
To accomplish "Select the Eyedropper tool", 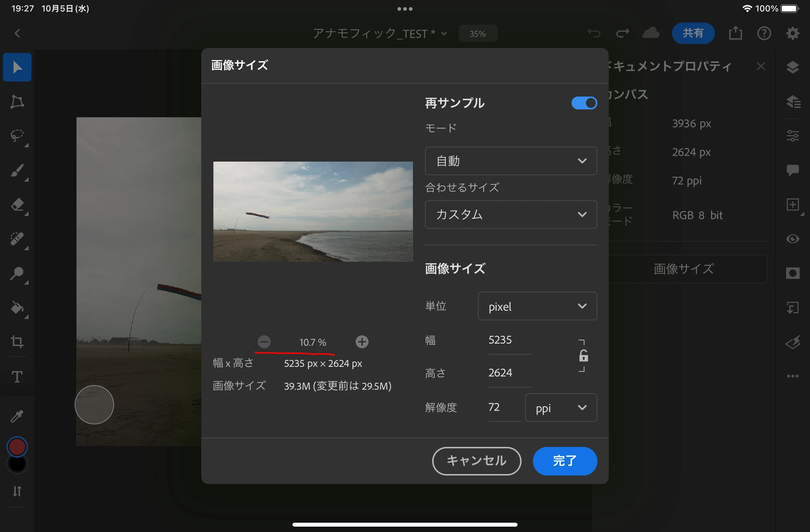I will (17, 416).
